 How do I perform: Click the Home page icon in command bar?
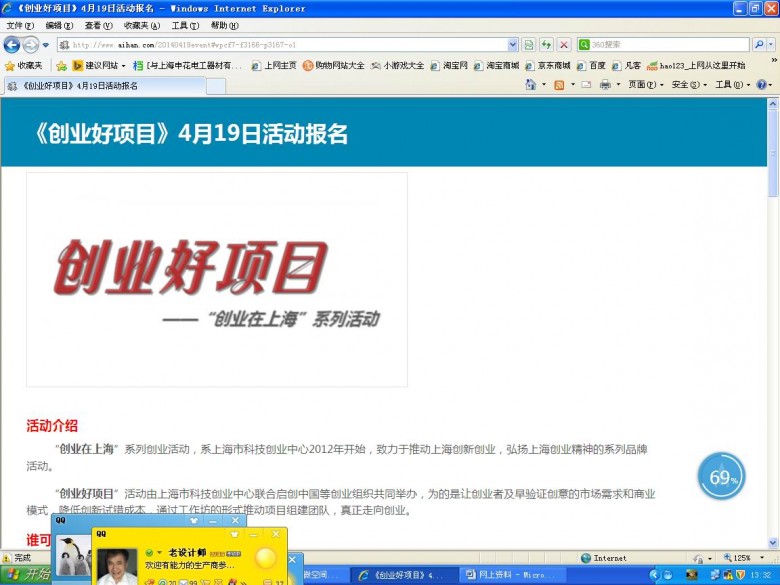531,85
